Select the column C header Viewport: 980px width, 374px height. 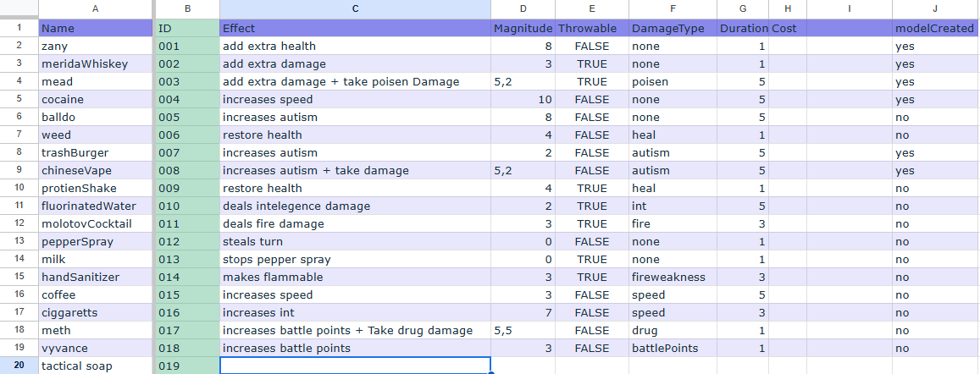355,8
